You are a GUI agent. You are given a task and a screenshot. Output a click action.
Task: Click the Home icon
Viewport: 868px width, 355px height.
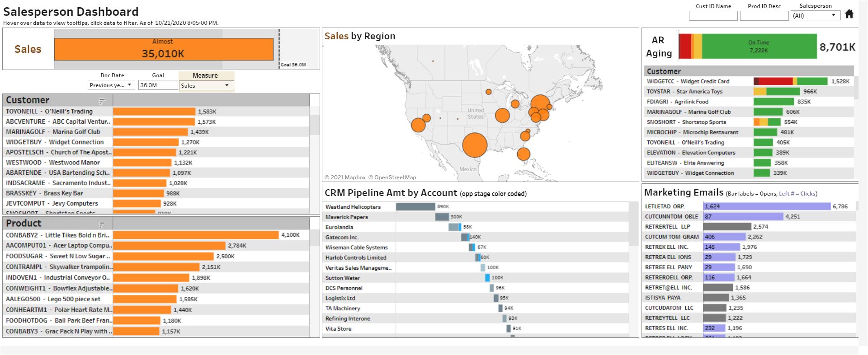point(849,14)
